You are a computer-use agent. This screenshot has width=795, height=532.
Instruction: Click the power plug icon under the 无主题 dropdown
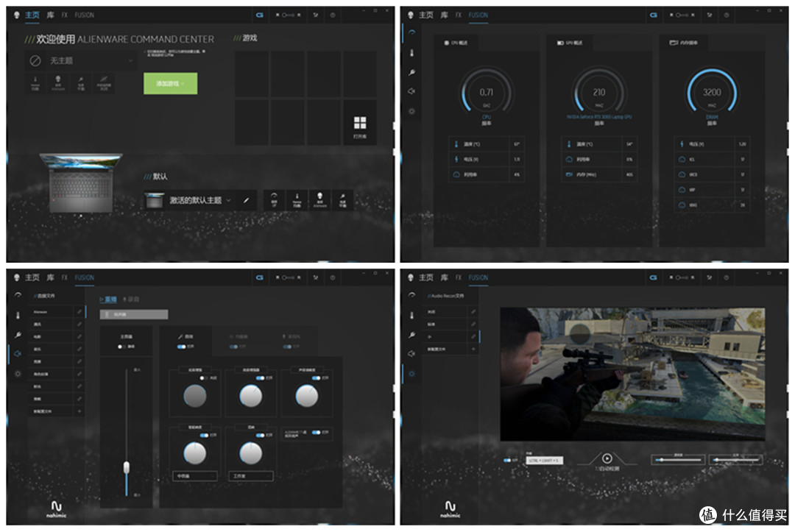pos(81,83)
